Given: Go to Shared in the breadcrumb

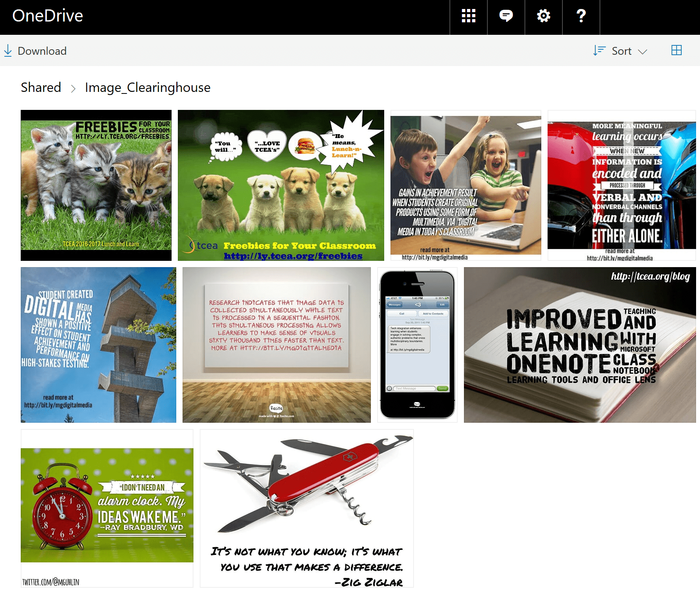Looking at the screenshot, I should tap(41, 87).
